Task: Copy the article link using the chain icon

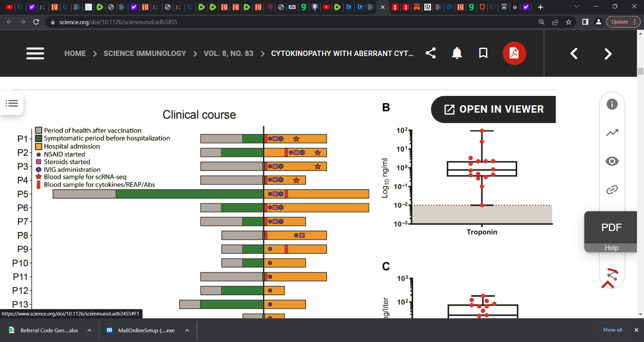Action: click(612, 189)
